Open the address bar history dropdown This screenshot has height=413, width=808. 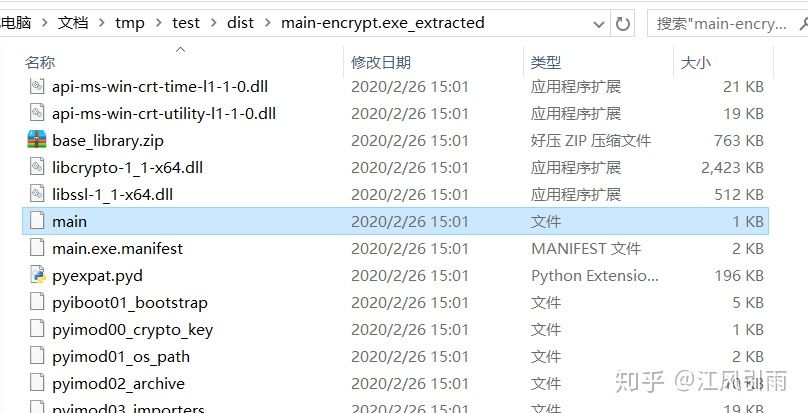pos(599,24)
